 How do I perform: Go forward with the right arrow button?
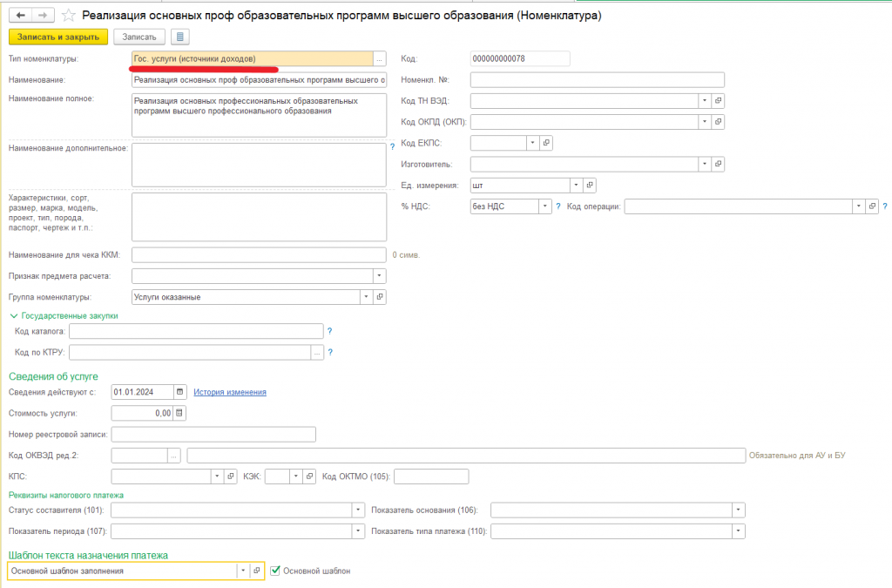[43, 16]
